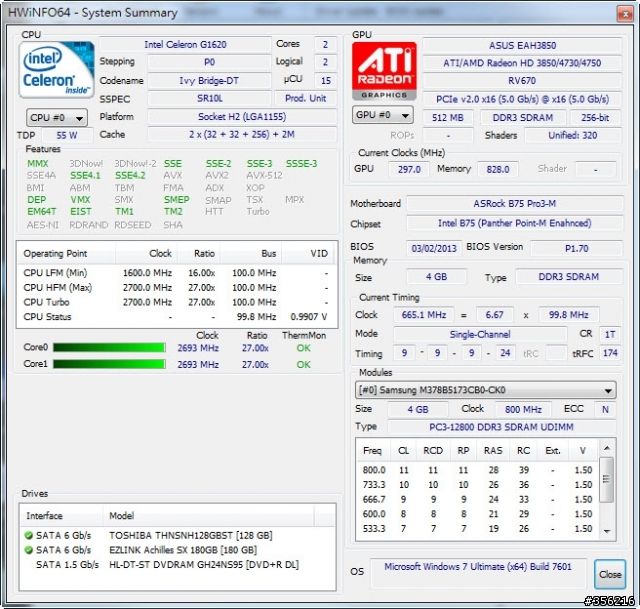Select the ASUS EAH3850 GPU name field

(x=522, y=45)
